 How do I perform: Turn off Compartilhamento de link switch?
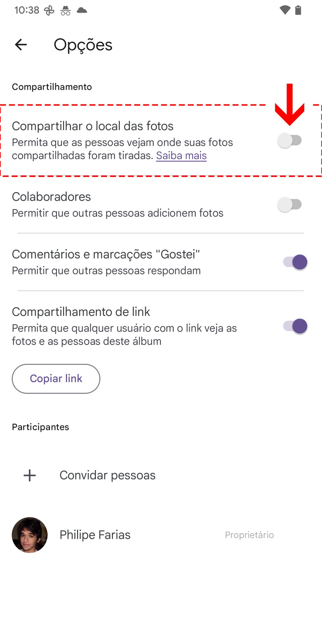pos(295,326)
